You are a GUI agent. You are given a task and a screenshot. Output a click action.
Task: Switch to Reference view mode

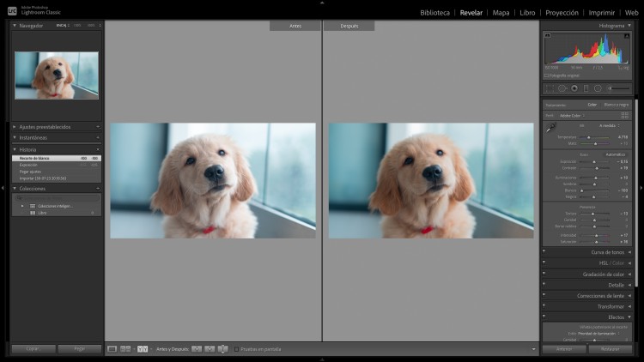pos(125,349)
